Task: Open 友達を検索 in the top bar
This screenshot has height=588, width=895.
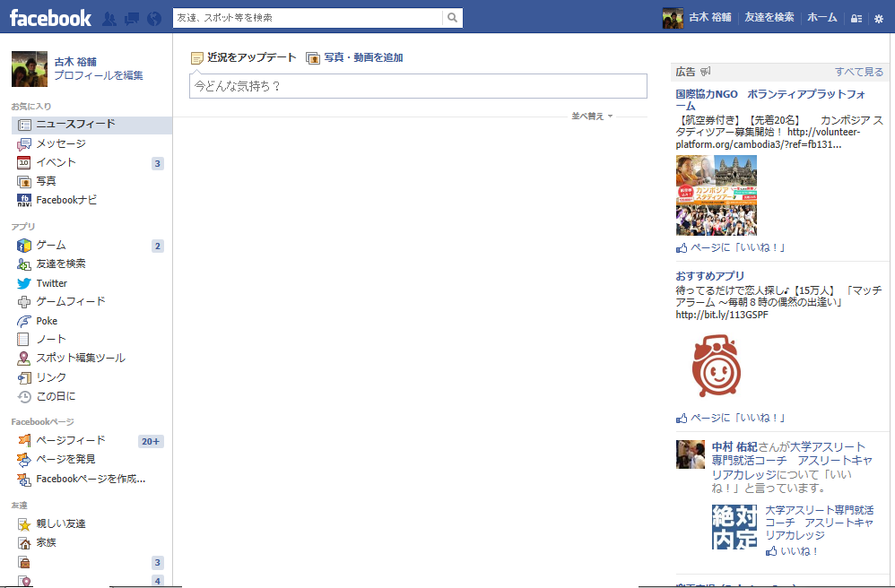Action: (x=769, y=18)
